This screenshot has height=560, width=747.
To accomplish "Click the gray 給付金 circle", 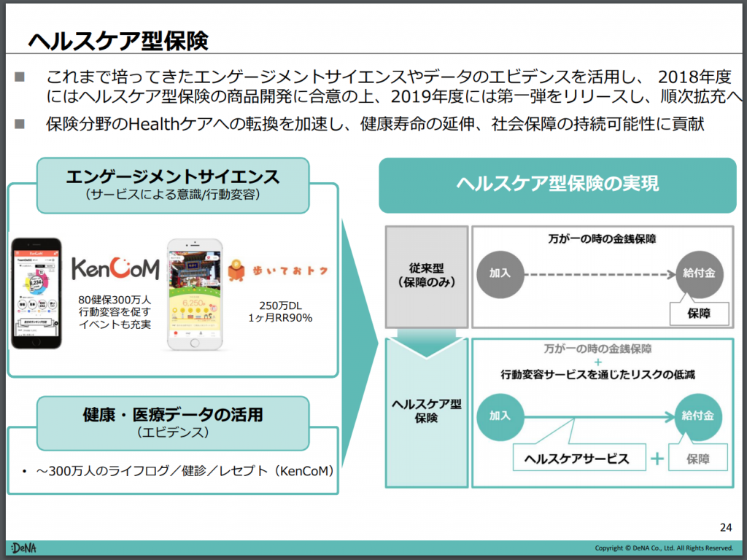I will (700, 274).
